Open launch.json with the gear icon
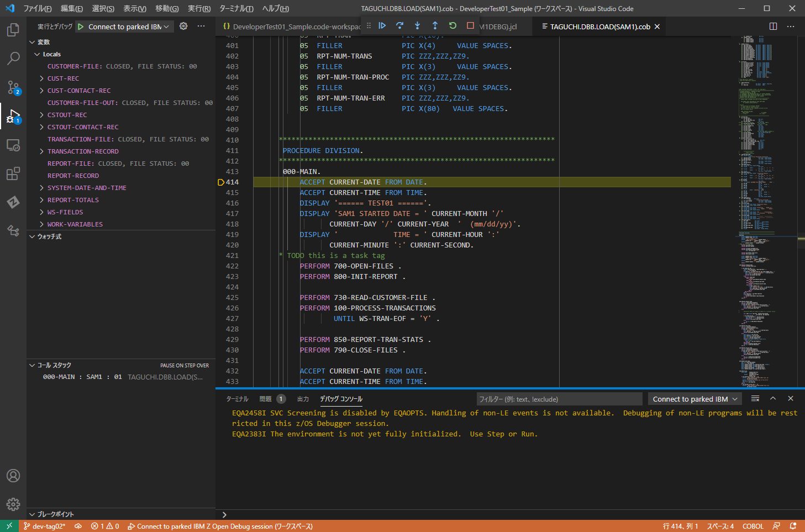This screenshot has height=532, width=805. [183, 27]
